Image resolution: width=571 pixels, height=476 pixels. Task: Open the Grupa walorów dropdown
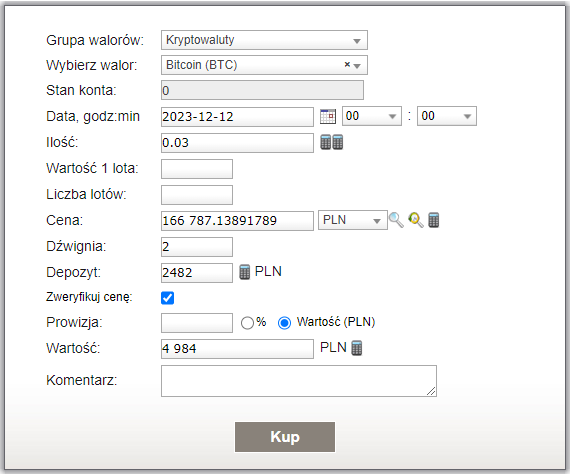tap(264, 40)
